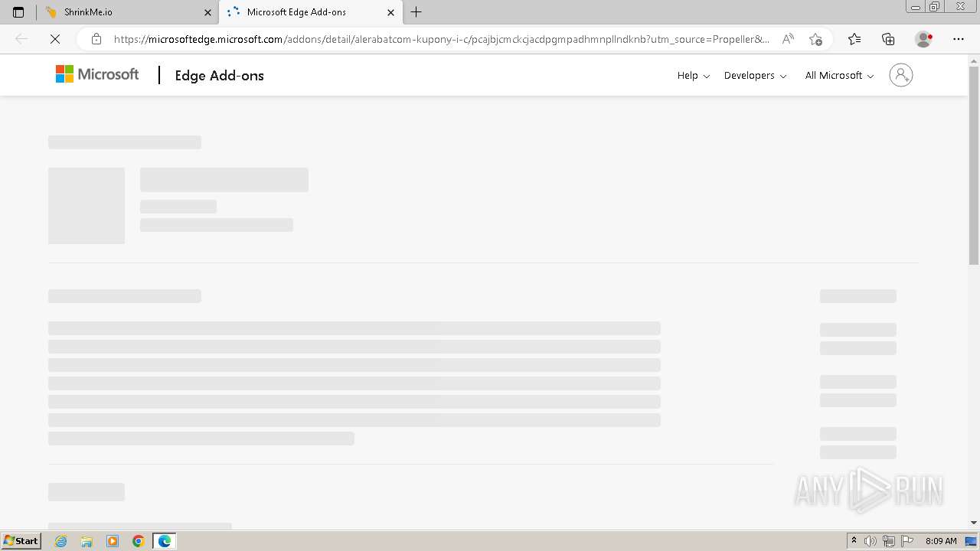Add this page to favorites

click(x=815, y=39)
